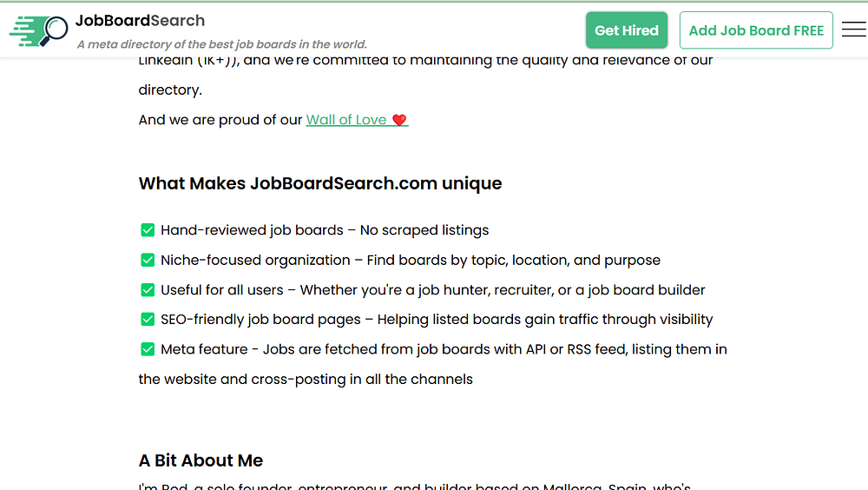Click the green checkmark beside Niche-focused organization
The width and height of the screenshot is (868, 490).
click(x=148, y=260)
